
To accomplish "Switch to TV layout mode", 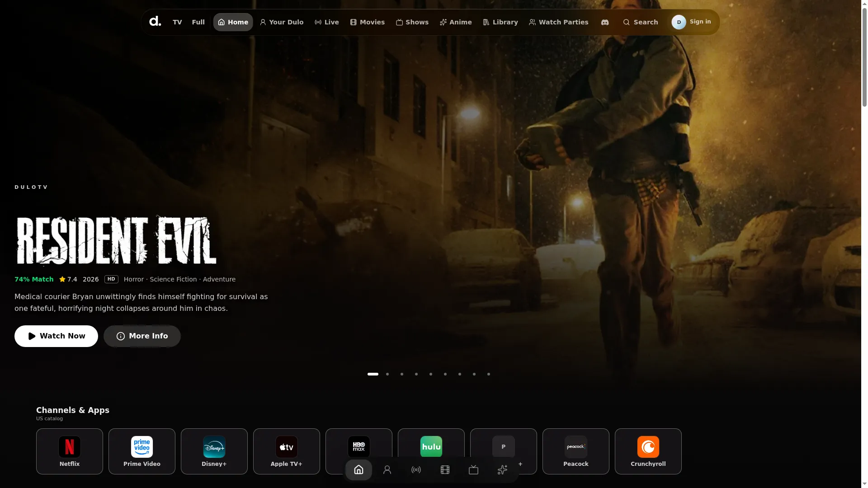I will 177,22.
